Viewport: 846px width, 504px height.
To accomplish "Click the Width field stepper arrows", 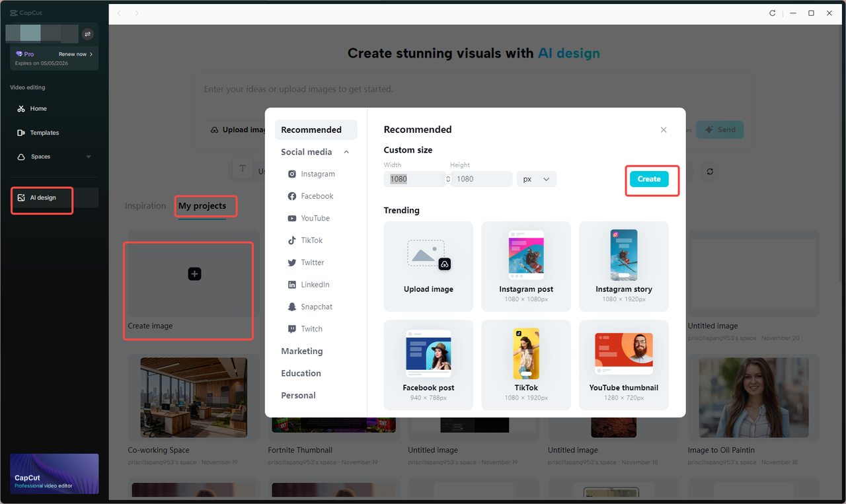I will pos(447,179).
